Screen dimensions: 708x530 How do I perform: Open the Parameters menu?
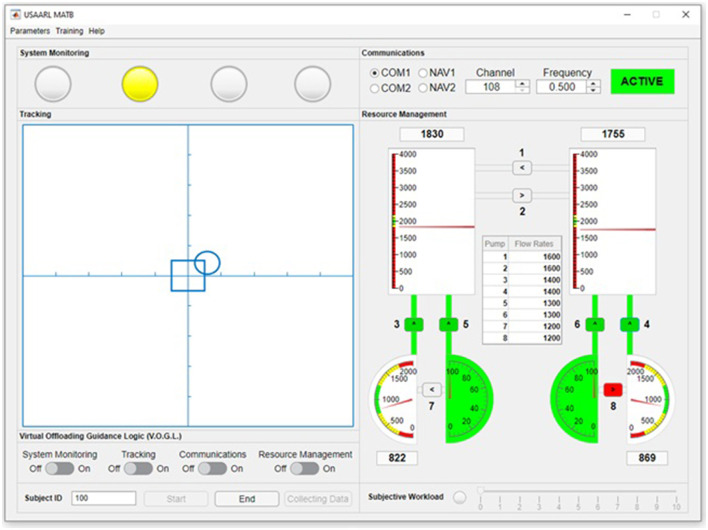(29, 31)
